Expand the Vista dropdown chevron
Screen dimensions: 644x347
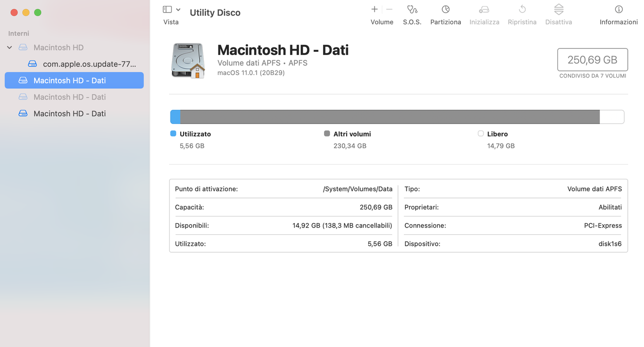coord(178,10)
